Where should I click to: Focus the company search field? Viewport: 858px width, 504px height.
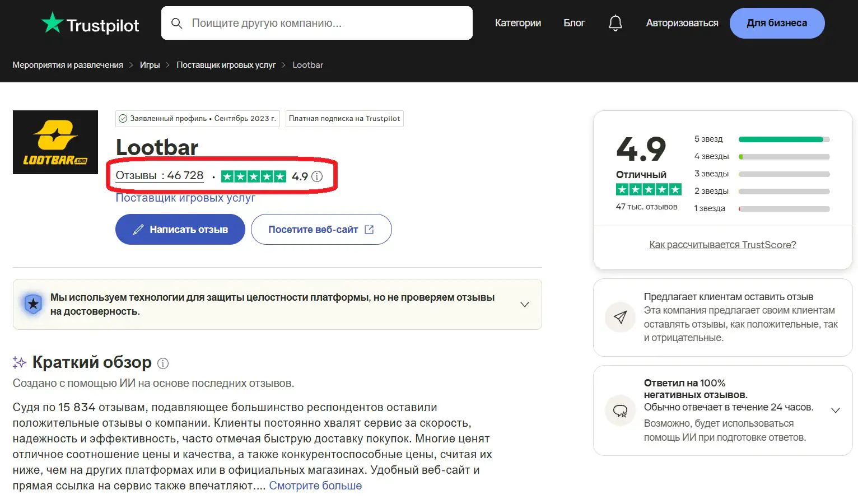click(317, 23)
